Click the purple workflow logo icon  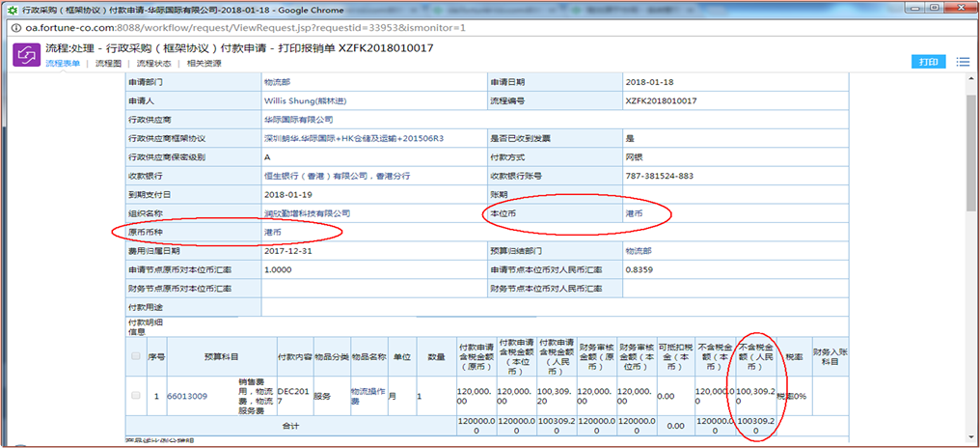tap(27, 54)
